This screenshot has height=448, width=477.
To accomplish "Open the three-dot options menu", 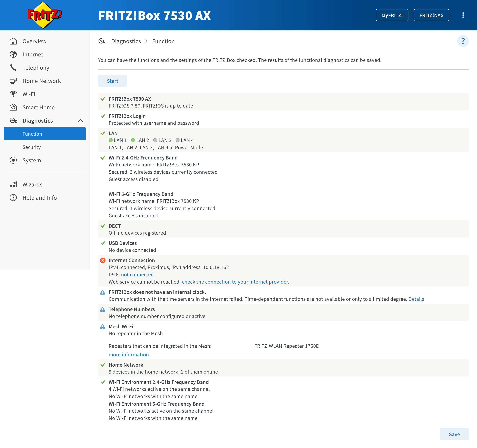I will click(x=463, y=15).
